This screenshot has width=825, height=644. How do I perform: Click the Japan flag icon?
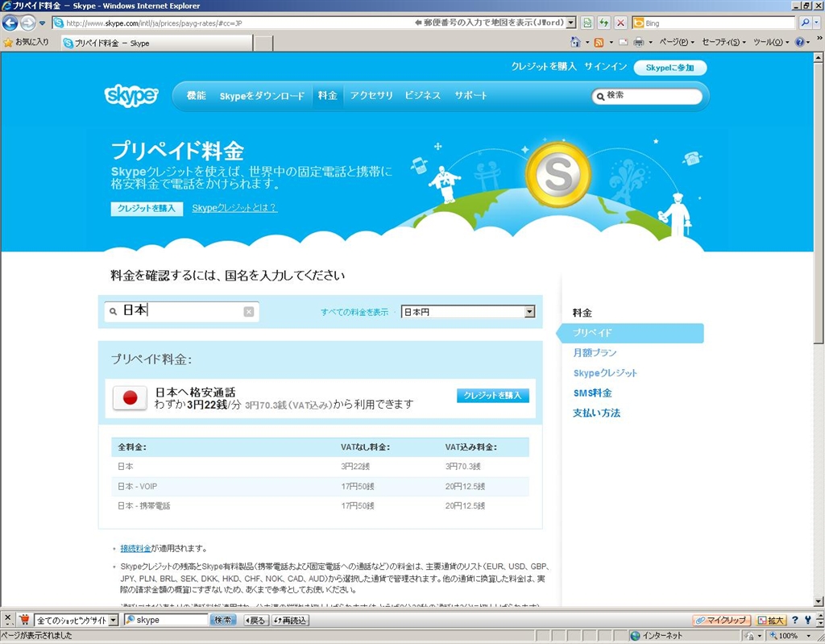pyautogui.click(x=129, y=398)
